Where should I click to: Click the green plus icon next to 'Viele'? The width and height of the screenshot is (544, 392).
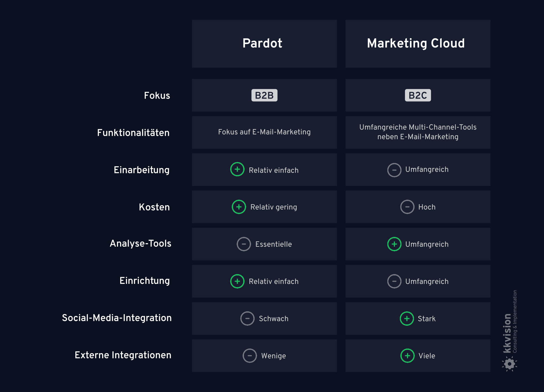tap(407, 356)
